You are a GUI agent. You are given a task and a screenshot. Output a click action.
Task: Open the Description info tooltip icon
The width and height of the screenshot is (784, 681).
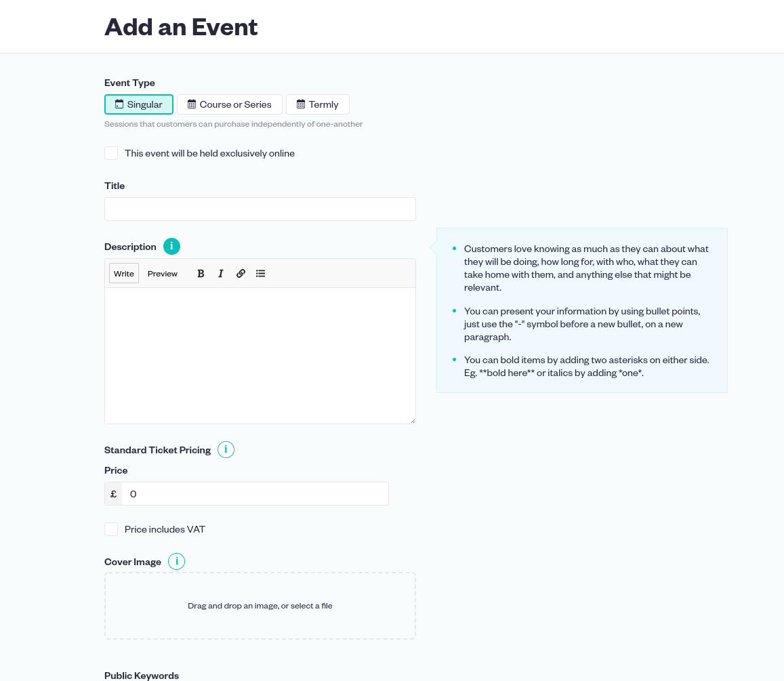pos(171,246)
